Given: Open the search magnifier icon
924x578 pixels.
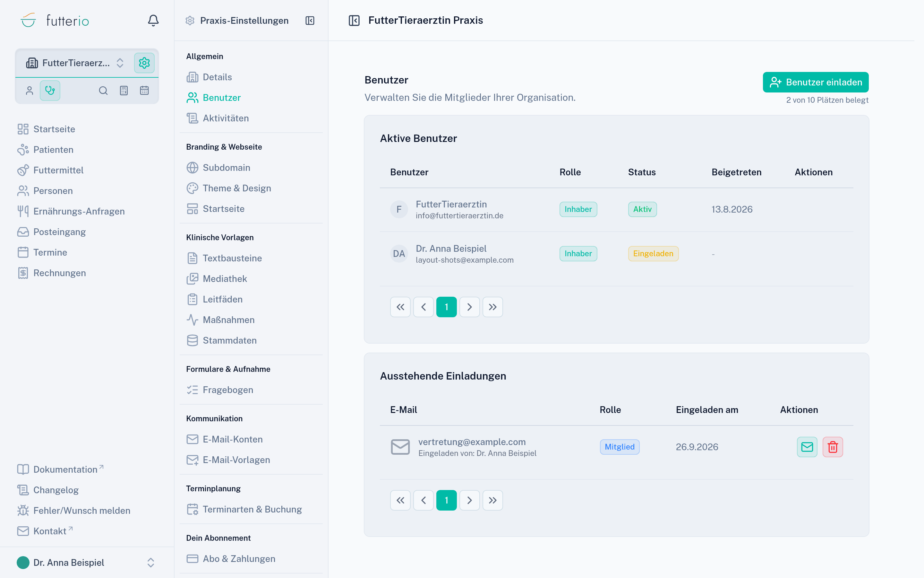Looking at the screenshot, I should 103,91.
